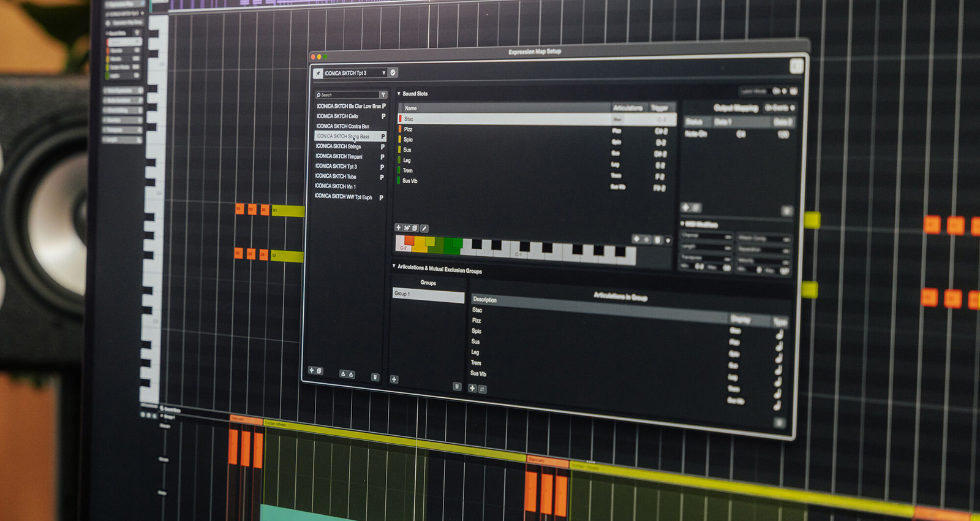Add a new mutual exclusion group

click(394, 379)
